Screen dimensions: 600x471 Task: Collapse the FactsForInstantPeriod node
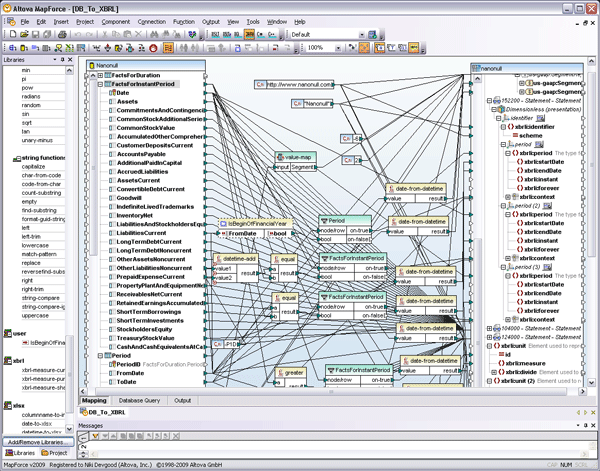100,84
